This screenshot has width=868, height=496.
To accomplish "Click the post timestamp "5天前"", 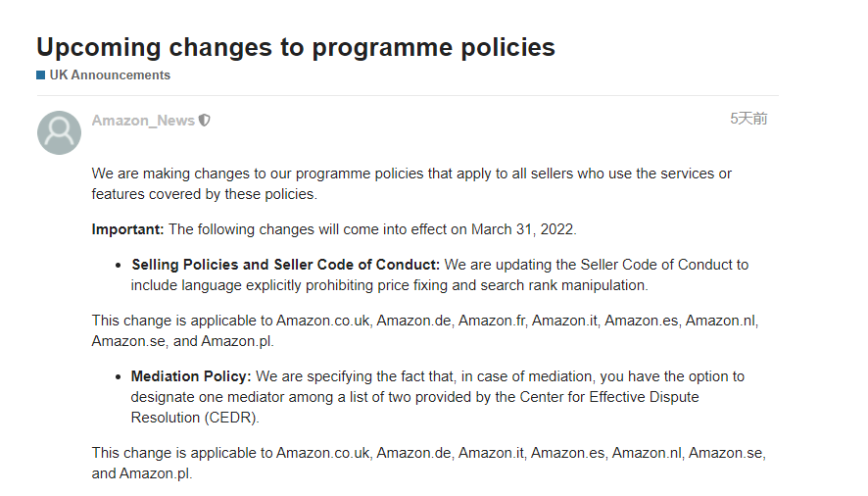I will point(748,119).
